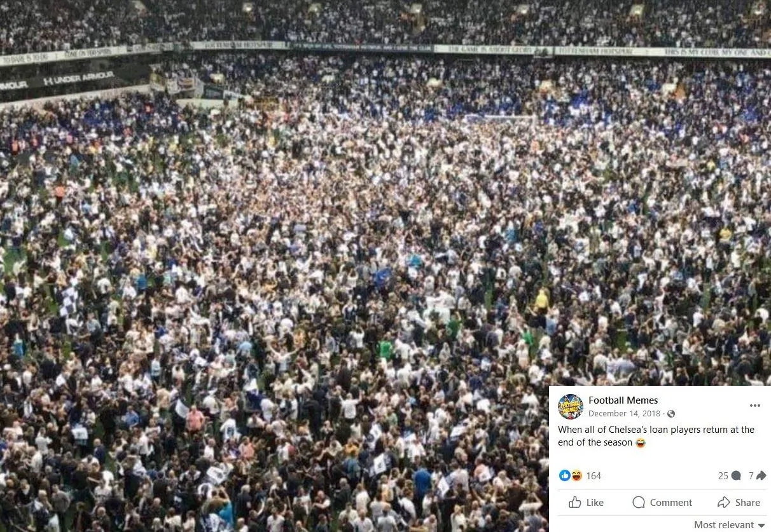This screenshot has height=532, width=771.
Task: Open the Football Memes profile picture
Action: tap(570, 407)
